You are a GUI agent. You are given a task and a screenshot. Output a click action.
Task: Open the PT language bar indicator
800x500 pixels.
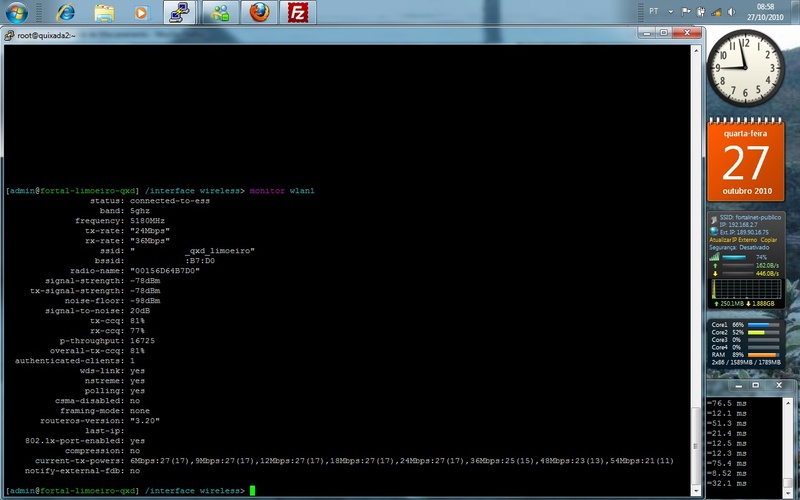654,11
